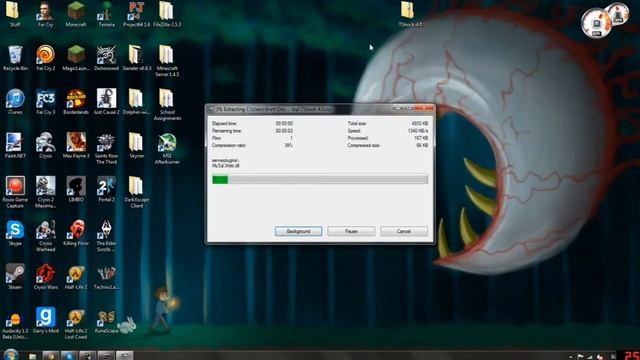Open the RuneScape shortcut
Viewport: 640px width, 360px height.
106,320
